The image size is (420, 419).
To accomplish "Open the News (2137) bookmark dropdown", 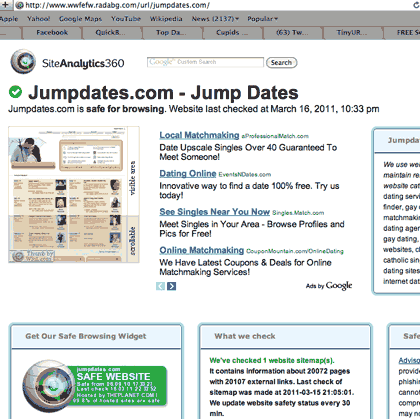I will pyautogui.click(x=215, y=19).
